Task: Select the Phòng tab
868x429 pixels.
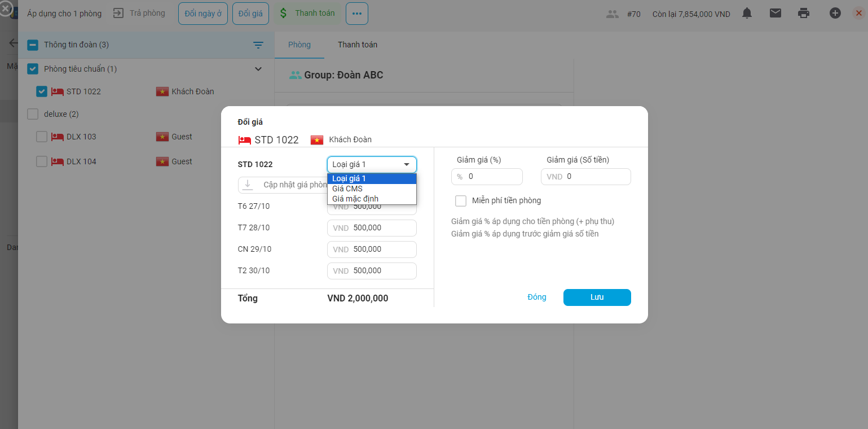Action: tap(299, 45)
